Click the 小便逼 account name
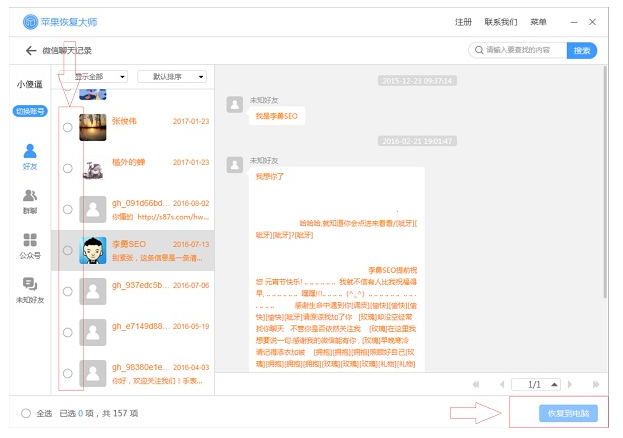This screenshot has width=623, height=438. coord(29,84)
